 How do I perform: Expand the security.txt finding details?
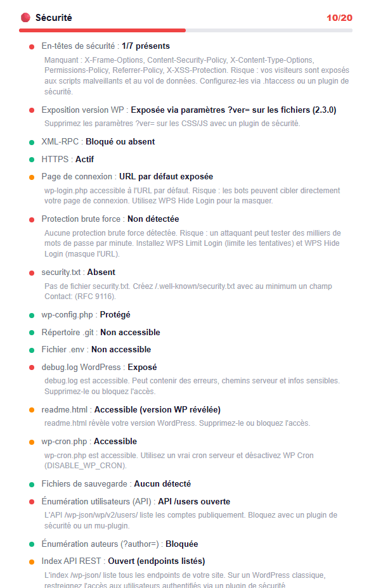click(76, 272)
